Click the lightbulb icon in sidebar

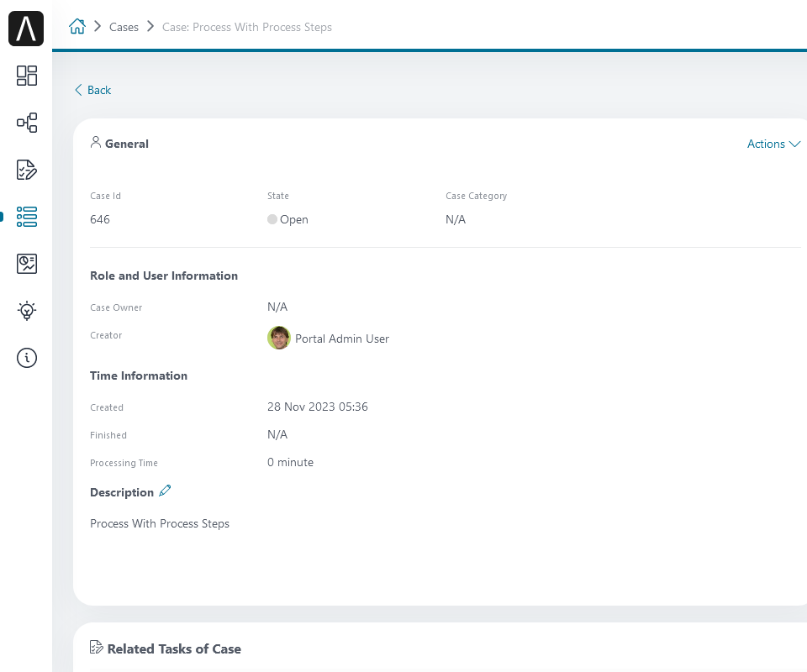[27, 311]
